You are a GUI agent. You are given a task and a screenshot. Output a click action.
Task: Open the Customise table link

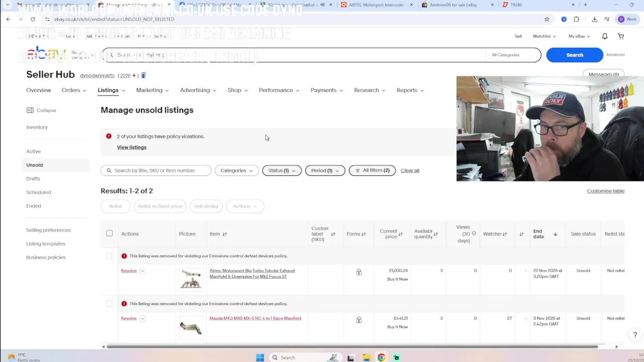coord(606,191)
